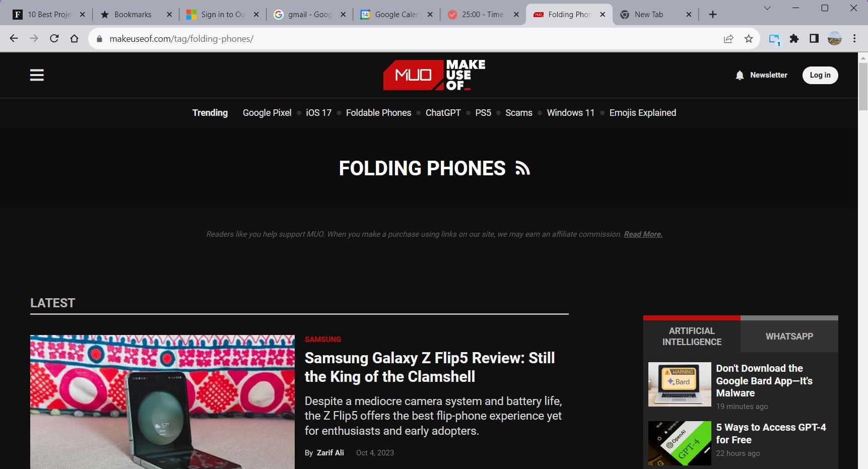Share the current page via the share icon
This screenshot has width=868, height=469.
pyautogui.click(x=728, y=38)
